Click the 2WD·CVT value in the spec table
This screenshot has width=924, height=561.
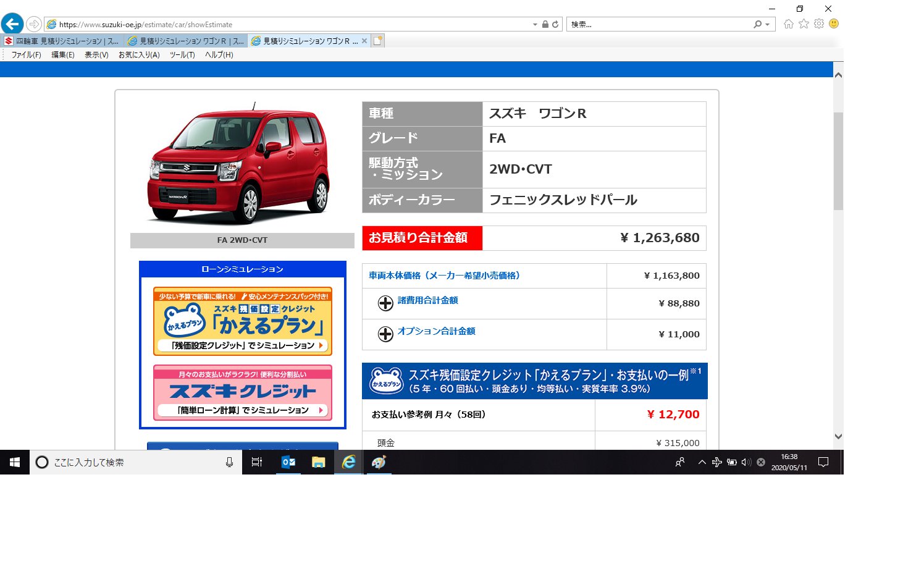[x=521, y=169]
